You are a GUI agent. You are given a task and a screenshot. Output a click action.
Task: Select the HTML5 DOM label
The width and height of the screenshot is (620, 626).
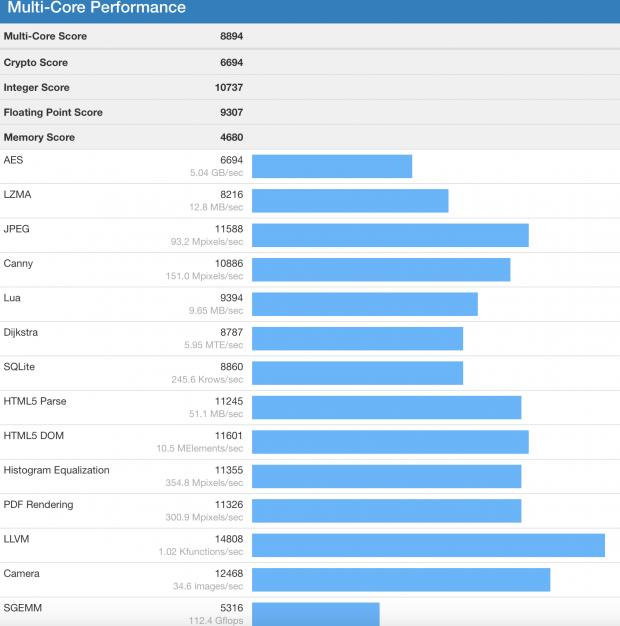35,435
